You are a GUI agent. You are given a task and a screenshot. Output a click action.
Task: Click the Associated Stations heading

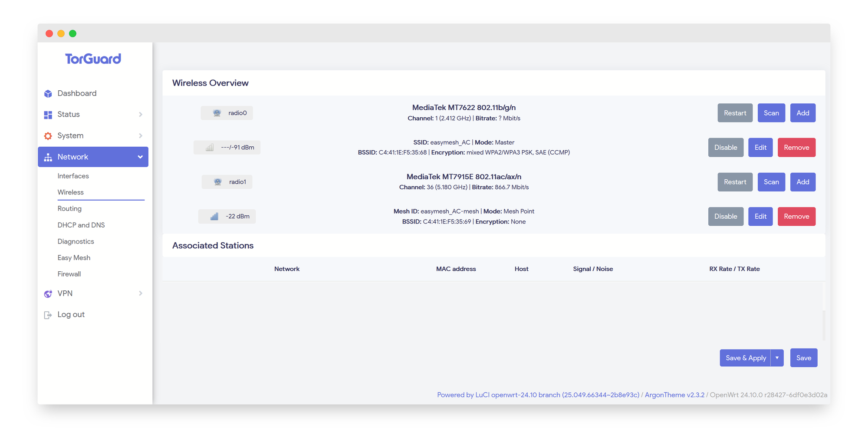pyautogui.click(x=213, y=246)
